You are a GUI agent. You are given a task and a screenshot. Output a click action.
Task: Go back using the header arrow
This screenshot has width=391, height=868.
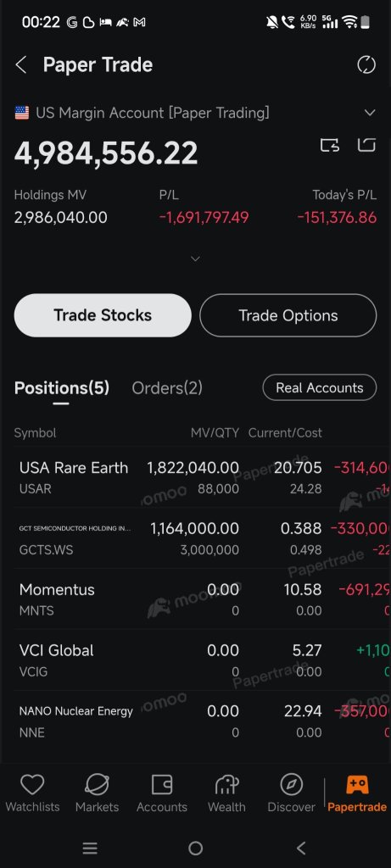point(21,64)
